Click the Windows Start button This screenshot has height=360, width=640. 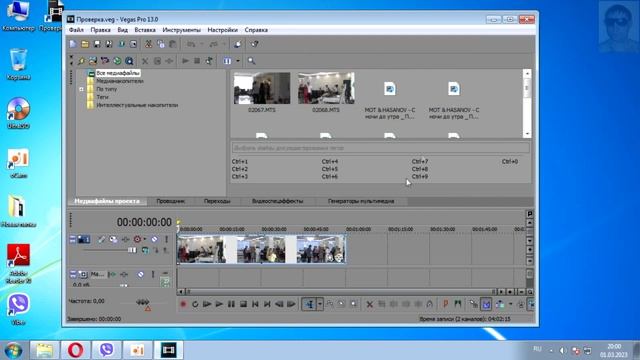click(x=13, y=350)
